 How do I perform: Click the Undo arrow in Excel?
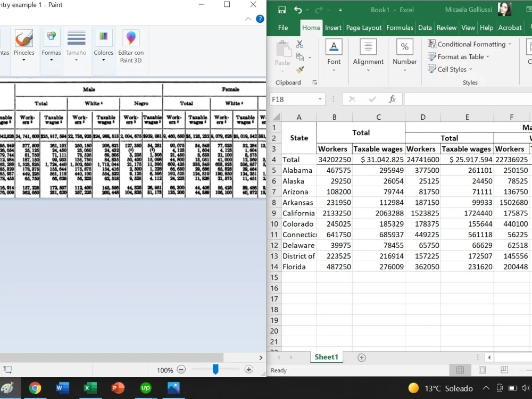click(298, 10)
